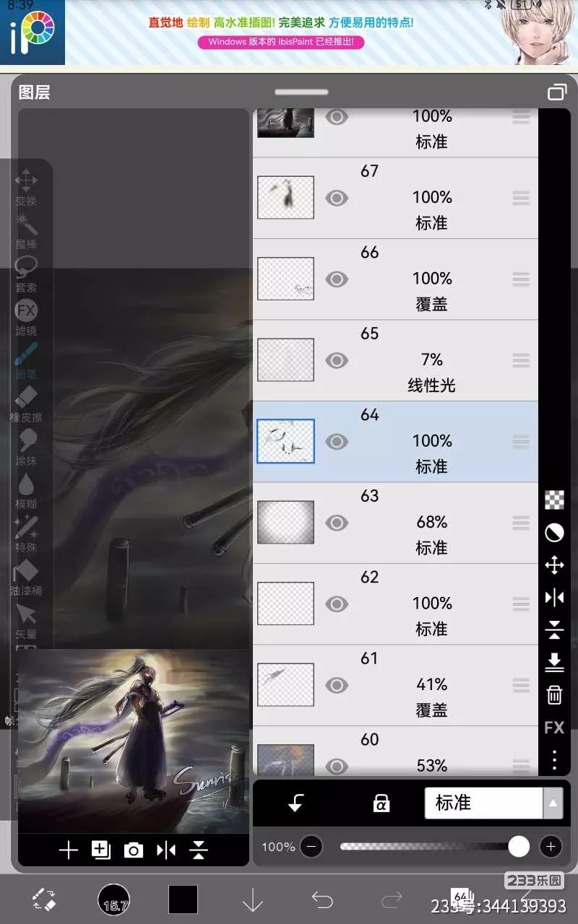578x924 pixels.
Task: Select layer 65 线性光 row
Action: click(x=395, y=360)
